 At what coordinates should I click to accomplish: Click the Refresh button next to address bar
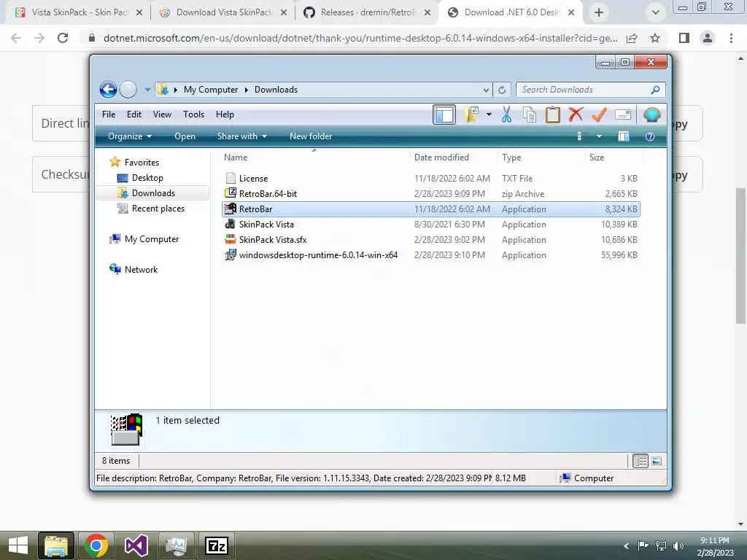tap(502, 90)
